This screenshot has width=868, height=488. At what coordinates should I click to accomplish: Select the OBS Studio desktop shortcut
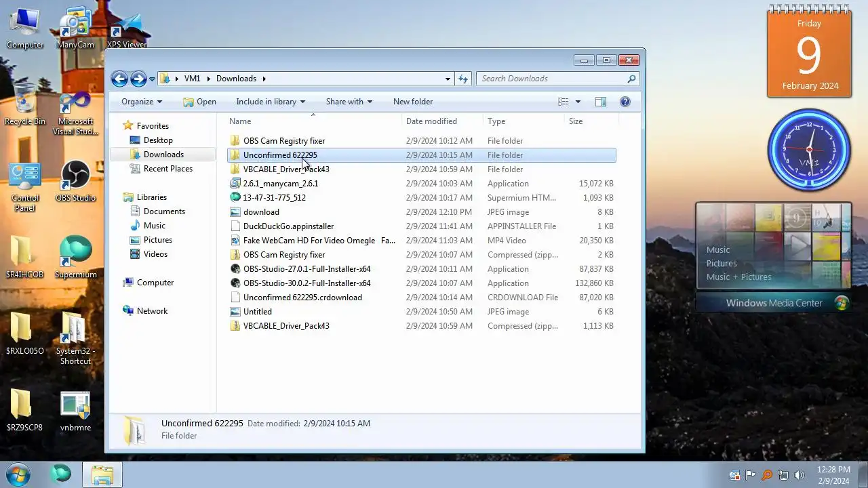pos(75,181)
